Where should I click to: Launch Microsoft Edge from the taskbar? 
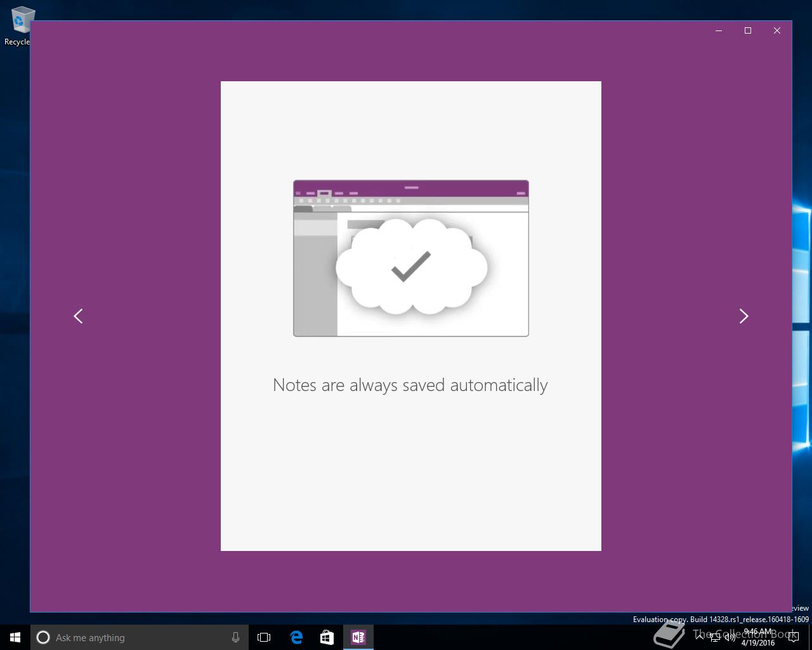[x=296, y=637]
